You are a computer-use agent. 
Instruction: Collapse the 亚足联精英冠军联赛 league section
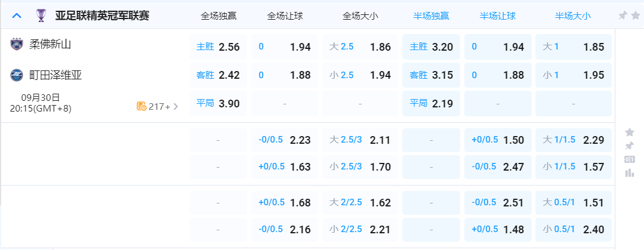(17, 16)
